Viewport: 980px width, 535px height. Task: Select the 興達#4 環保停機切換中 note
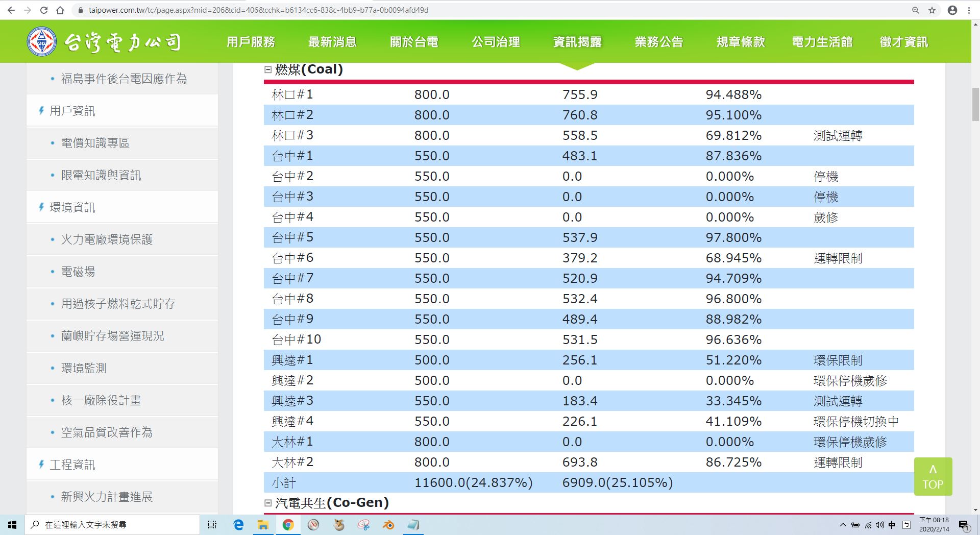(856, 422)
